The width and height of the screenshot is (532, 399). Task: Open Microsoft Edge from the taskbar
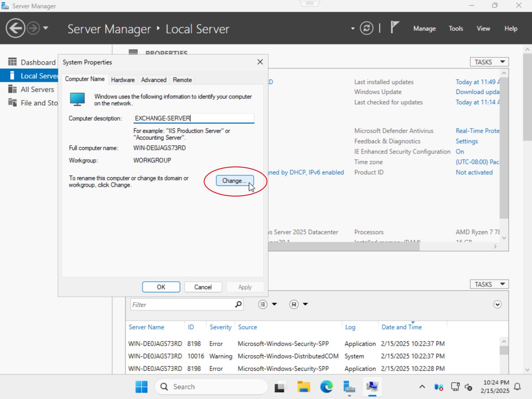pyautogui.click(x=326, y=387)
